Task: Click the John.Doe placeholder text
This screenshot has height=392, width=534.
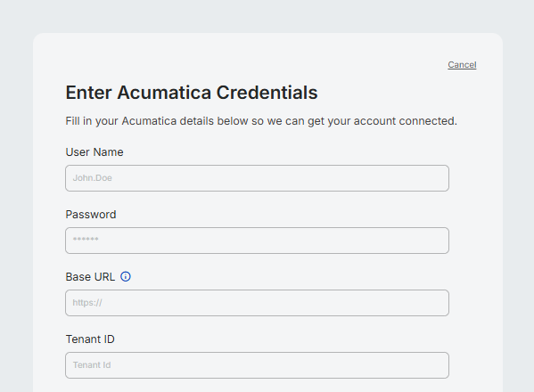Action: 93,178
